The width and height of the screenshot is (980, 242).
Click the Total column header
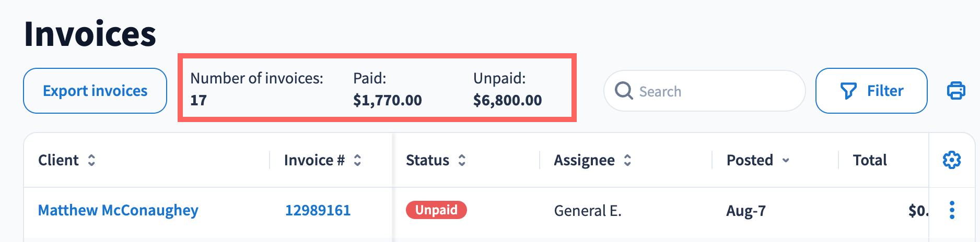tap(870, 160)
